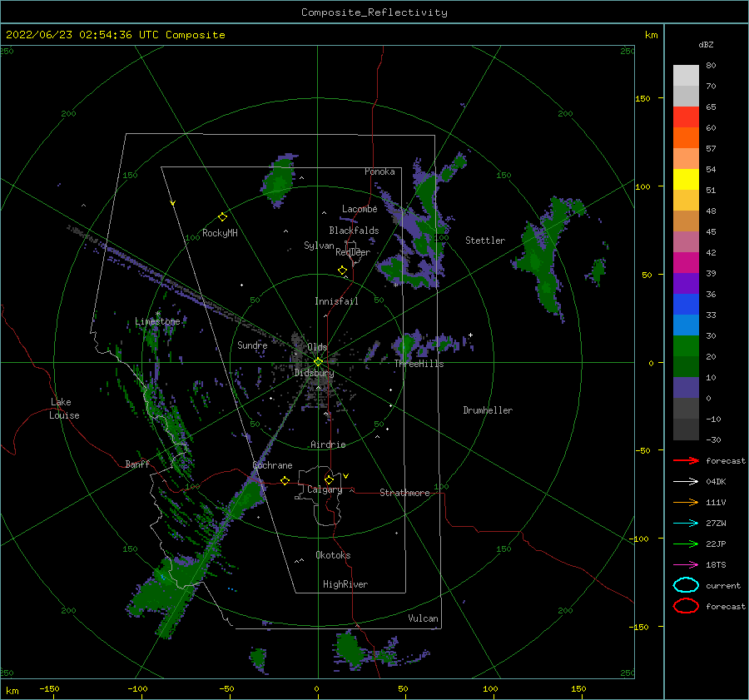Select the cyan 27ZW arrow icon
This screenshot has width=749, height=700.
coord(686,524)
